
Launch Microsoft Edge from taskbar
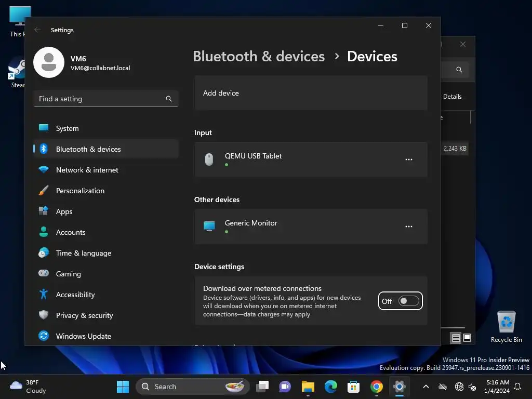click(331, 387)
